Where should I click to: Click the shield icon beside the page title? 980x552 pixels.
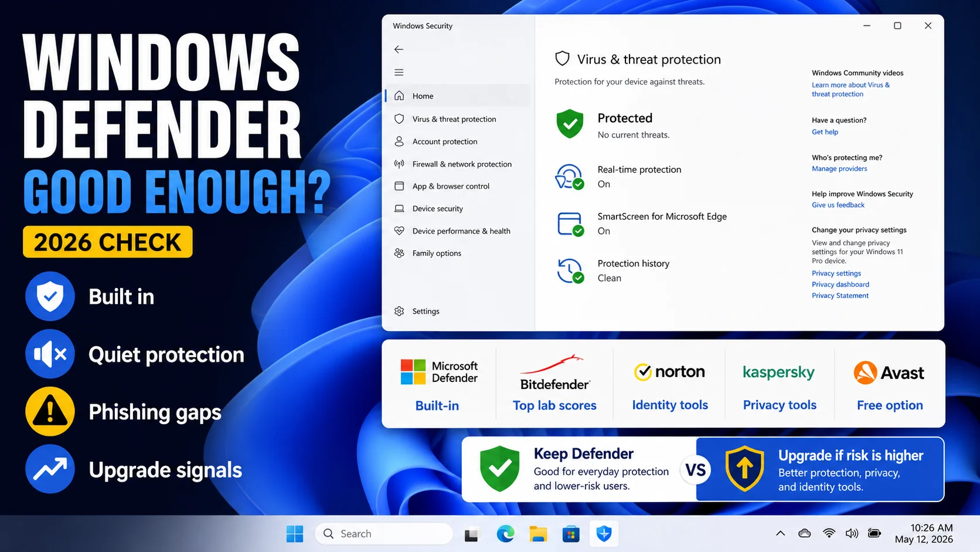(x=562, y=59)
